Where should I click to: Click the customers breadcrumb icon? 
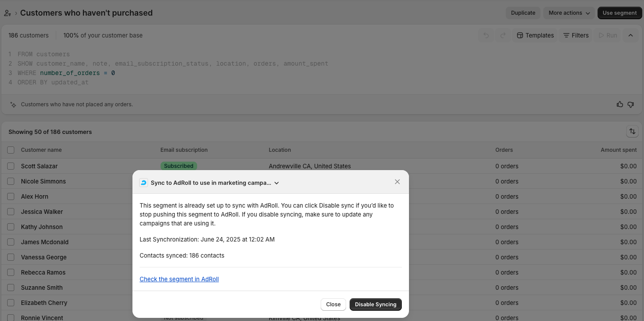point(7,13)
